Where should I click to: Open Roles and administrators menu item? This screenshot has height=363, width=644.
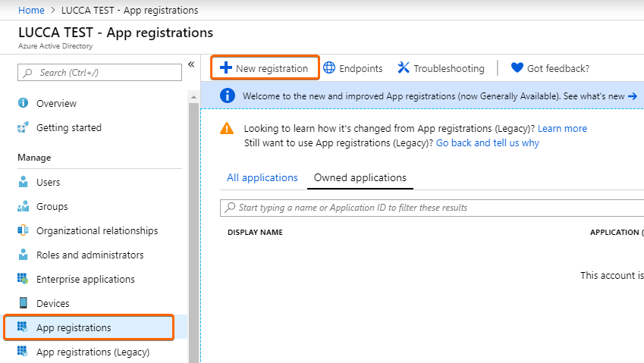(x=90, y=255)
